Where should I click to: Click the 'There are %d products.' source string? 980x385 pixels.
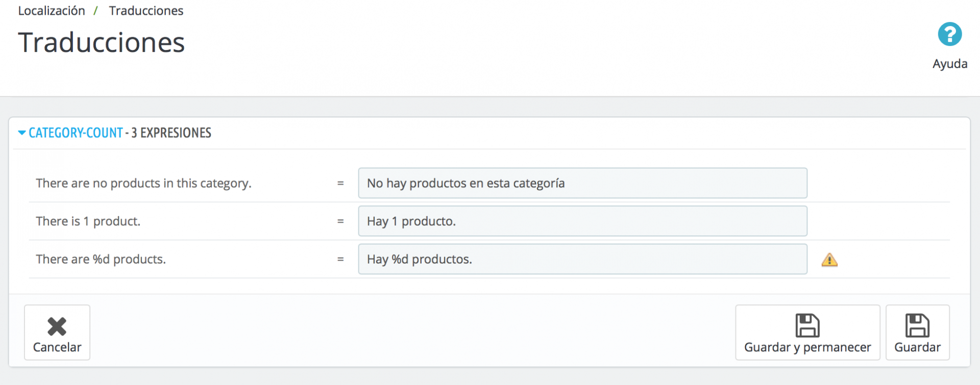click(101, 259)
